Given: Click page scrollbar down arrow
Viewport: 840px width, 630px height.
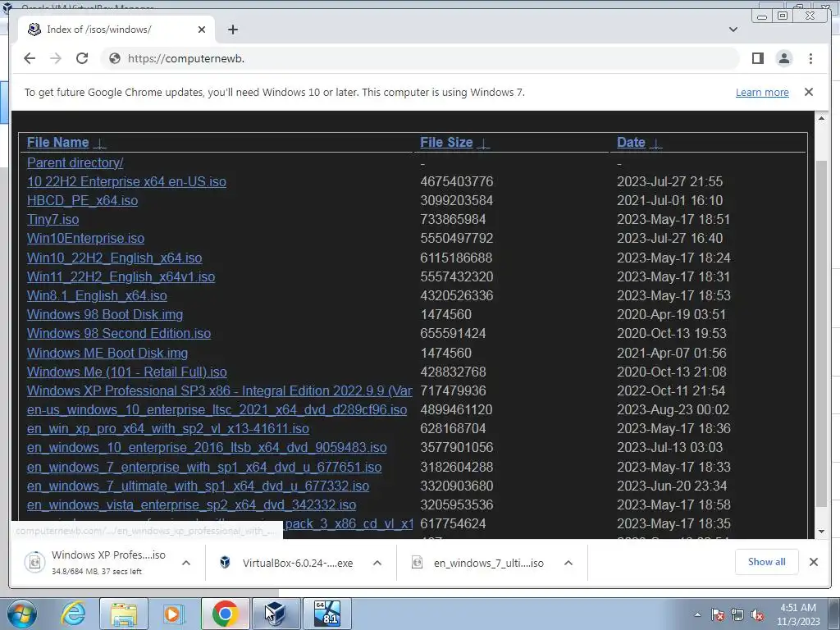Looking at the screenshot, I should point(821,532).
